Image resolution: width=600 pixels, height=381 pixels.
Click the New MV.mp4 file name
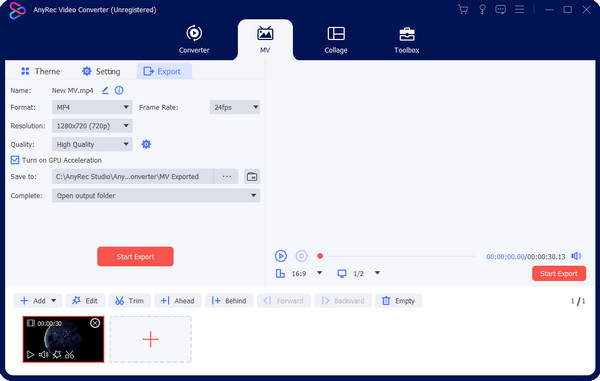(72, 90)
